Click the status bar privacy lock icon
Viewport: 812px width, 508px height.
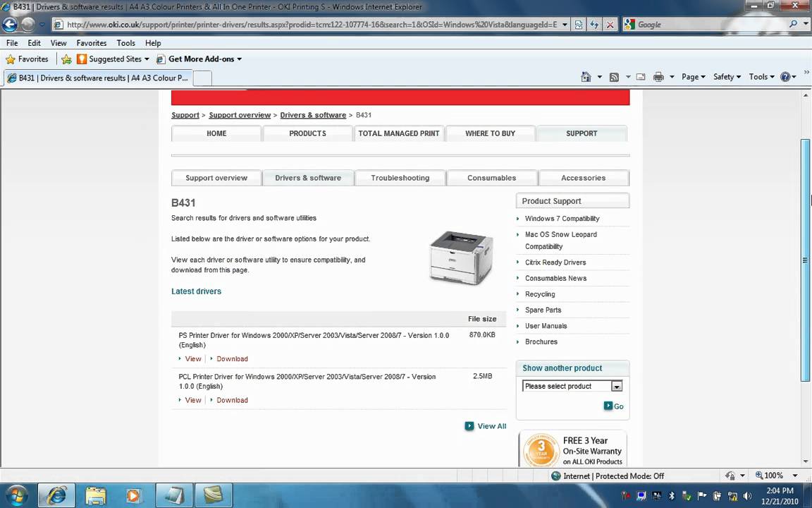(730, 476)
